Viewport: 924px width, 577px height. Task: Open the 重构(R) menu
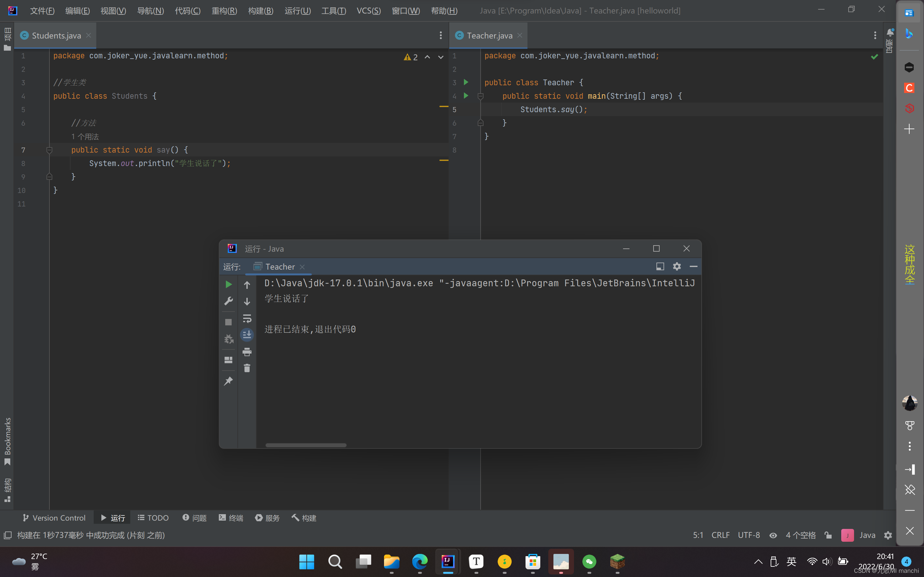click(x=224, y=11)
